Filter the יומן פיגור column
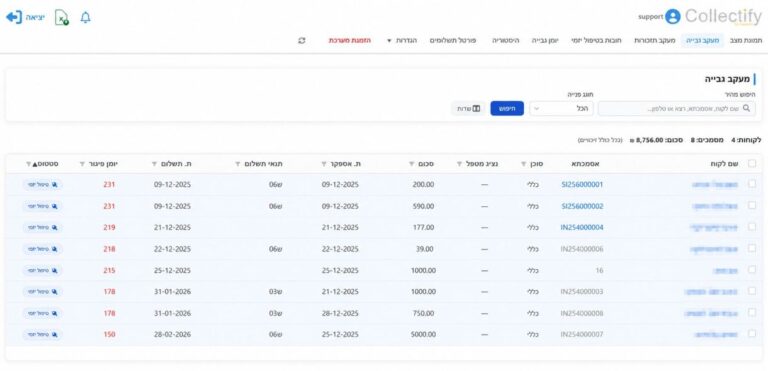768x371 pixels. (x=82, y=164)
